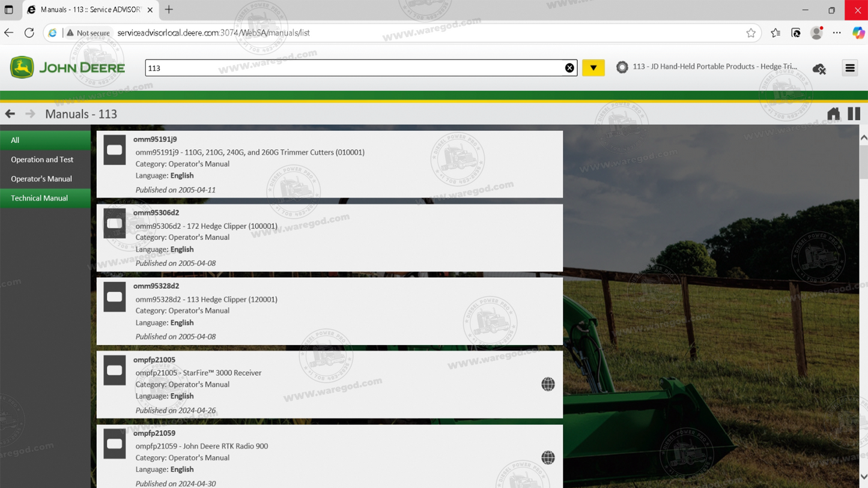Open equipment settings via the gear icon

click(622, 67)
